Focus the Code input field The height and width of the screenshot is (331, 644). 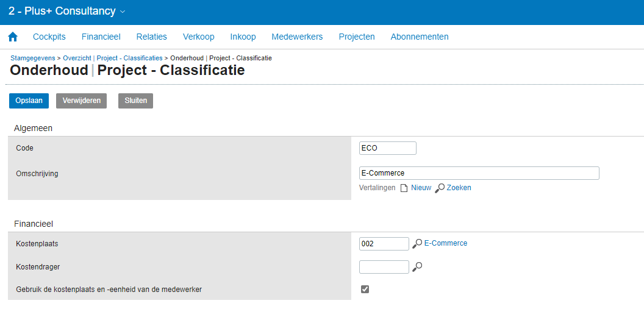(388, 148)
